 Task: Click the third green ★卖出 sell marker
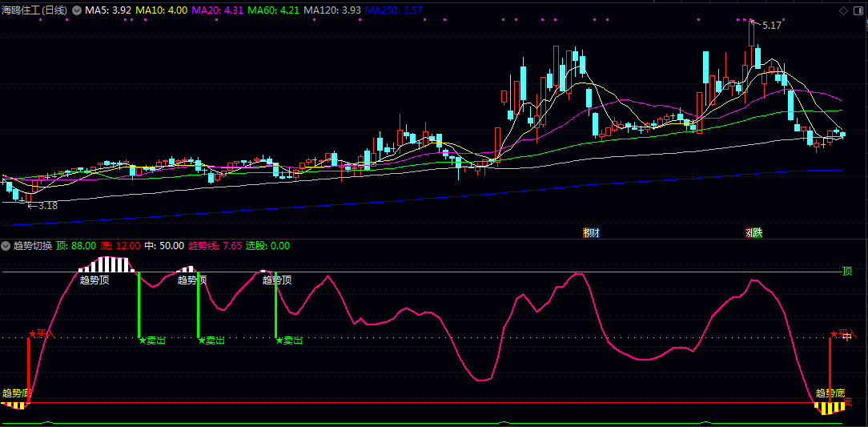tap(290, 340)
